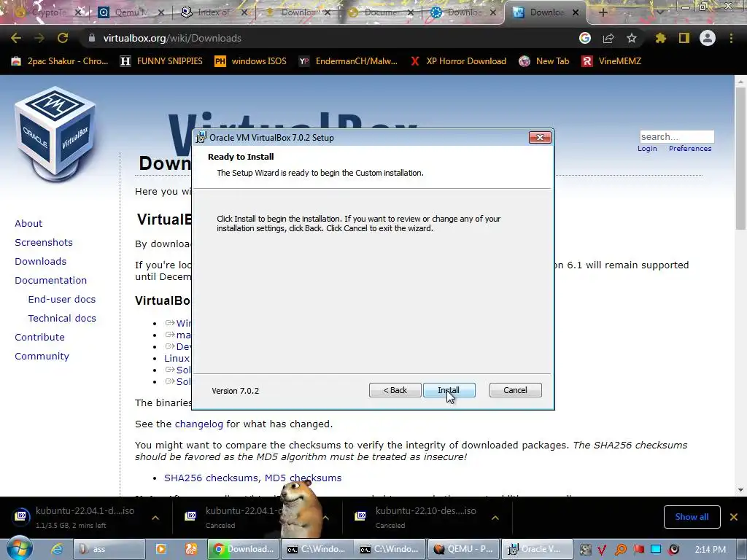Open the Downloads sidebar link
This screenshot has height=560, width=747.
[41, 262]
